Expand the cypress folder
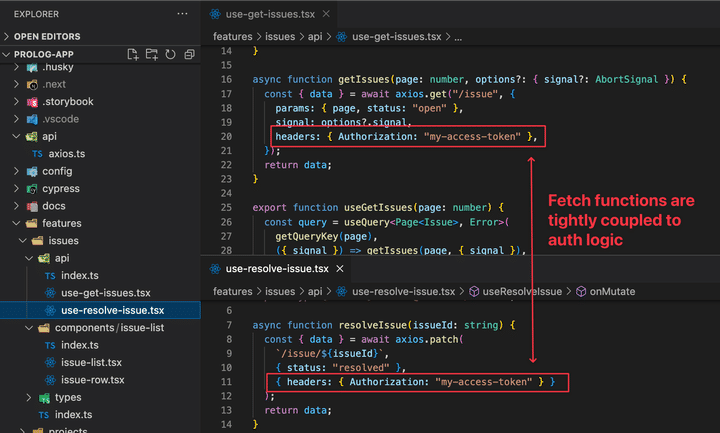The height and width of the screenshot is (433, 720). click(60, 188)
